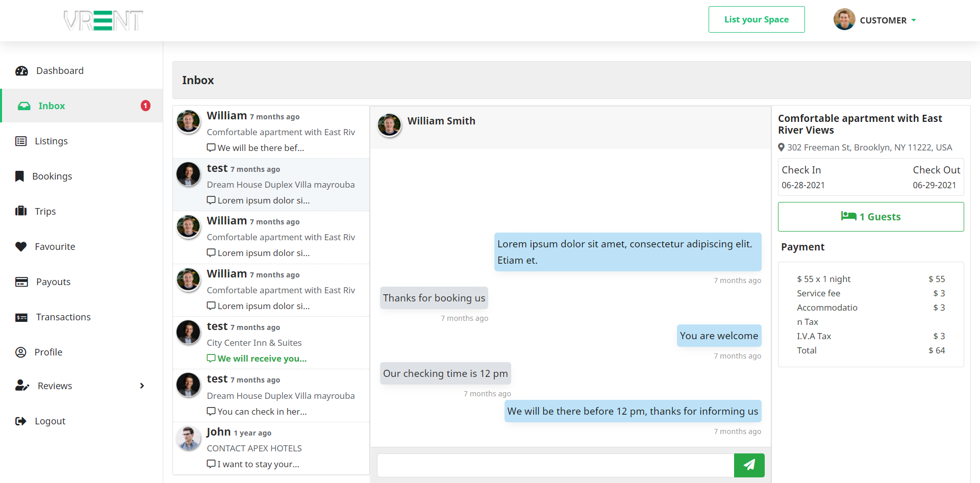Viewport: 980px width, 483px height.
Task: Send message with paper plane button
Action: 749,465
